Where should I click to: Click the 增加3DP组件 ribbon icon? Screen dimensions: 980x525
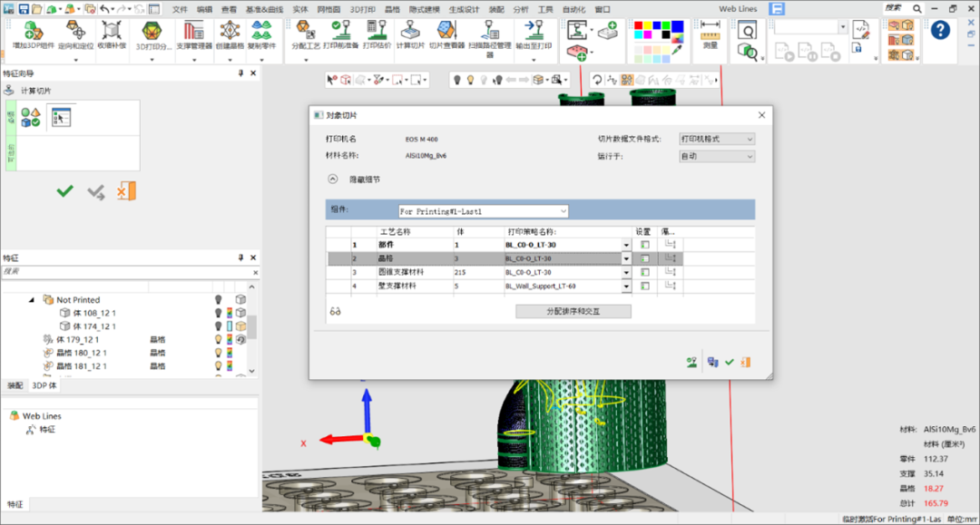33,34
